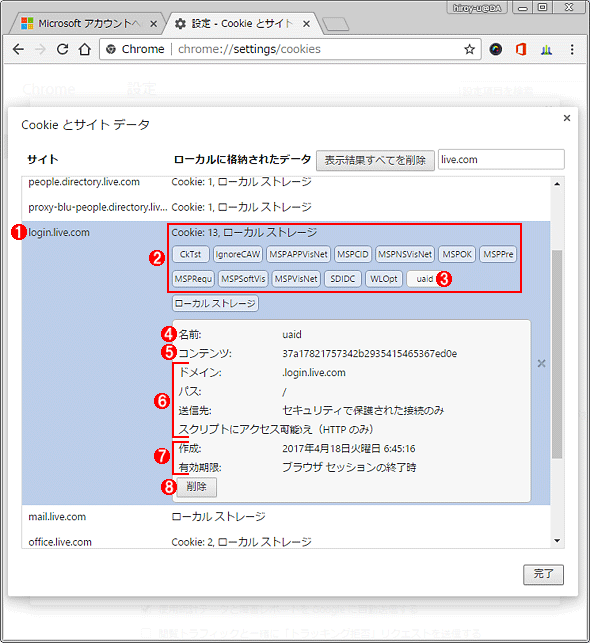This screenshot has height=643, width=590.
Task: Click the hiroy-u user profile button
Action: tap(477, 8)
